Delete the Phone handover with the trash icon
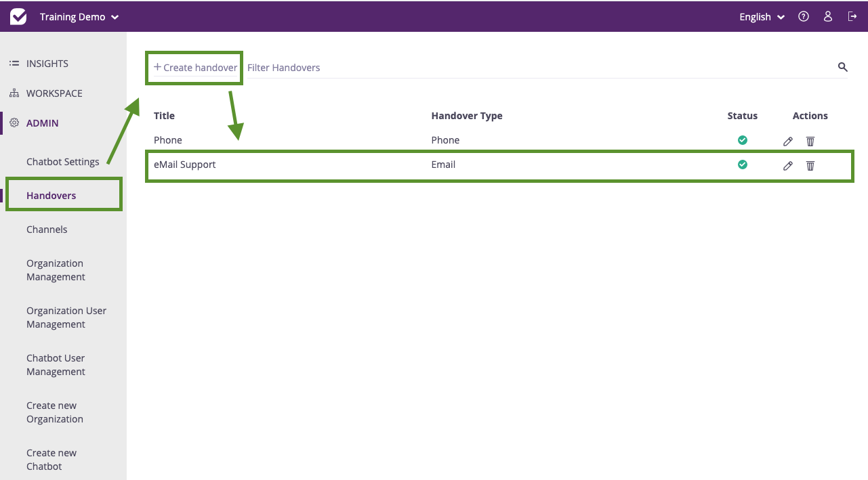This screenshot has width=868, height=480. [810, 141]
